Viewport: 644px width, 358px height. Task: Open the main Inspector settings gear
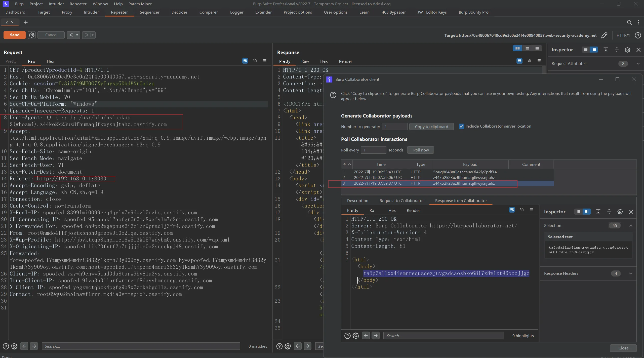coord(627,50)
